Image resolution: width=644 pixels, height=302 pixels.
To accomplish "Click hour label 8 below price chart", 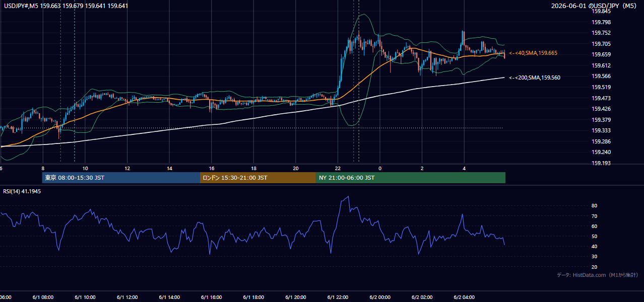I will [x=43, y=168].
